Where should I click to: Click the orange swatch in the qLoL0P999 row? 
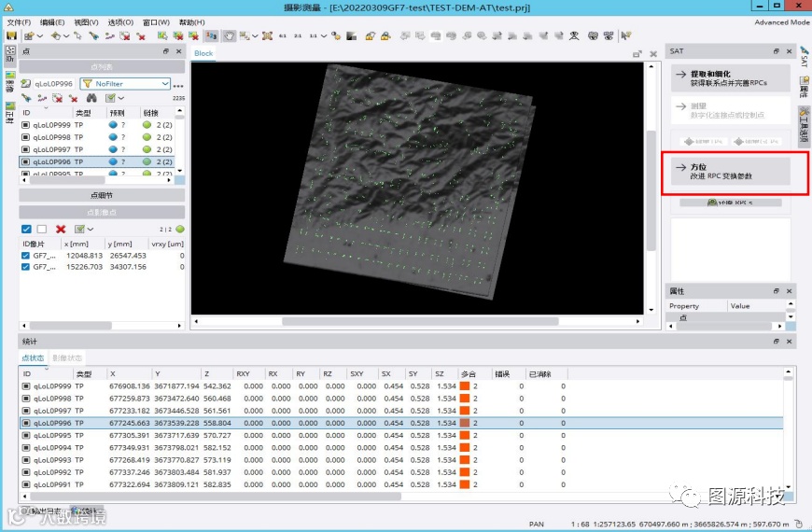(464, 385)
